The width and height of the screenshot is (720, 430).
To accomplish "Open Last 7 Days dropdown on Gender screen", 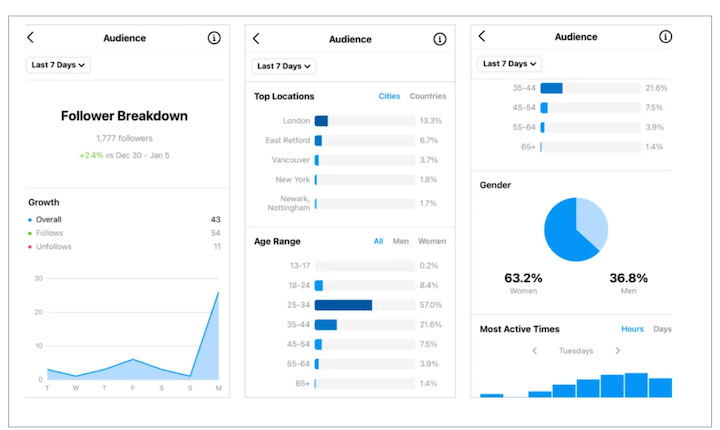I will tap(510, 63).
